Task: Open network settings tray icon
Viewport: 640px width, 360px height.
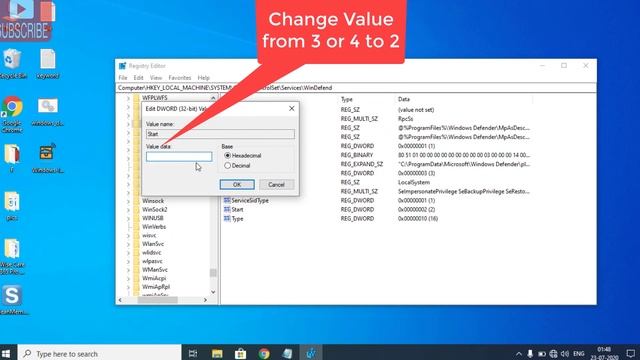Action: [553, 353]
